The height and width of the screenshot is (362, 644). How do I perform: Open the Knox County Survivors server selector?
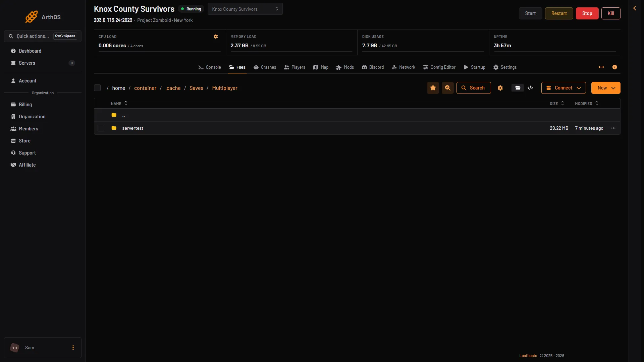(245, 9)
